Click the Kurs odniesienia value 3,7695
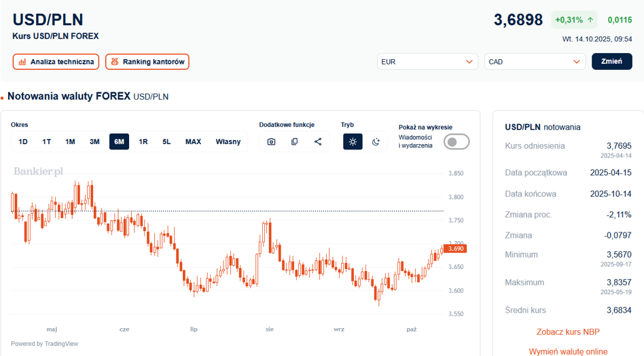The height and width of the screenshot is (356, 644). [x=619, y=146]
